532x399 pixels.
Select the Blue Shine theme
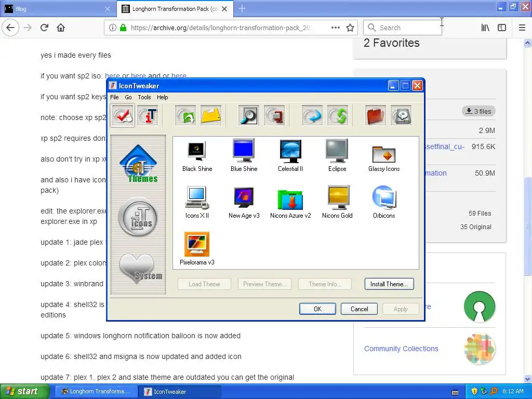[244, 156]
